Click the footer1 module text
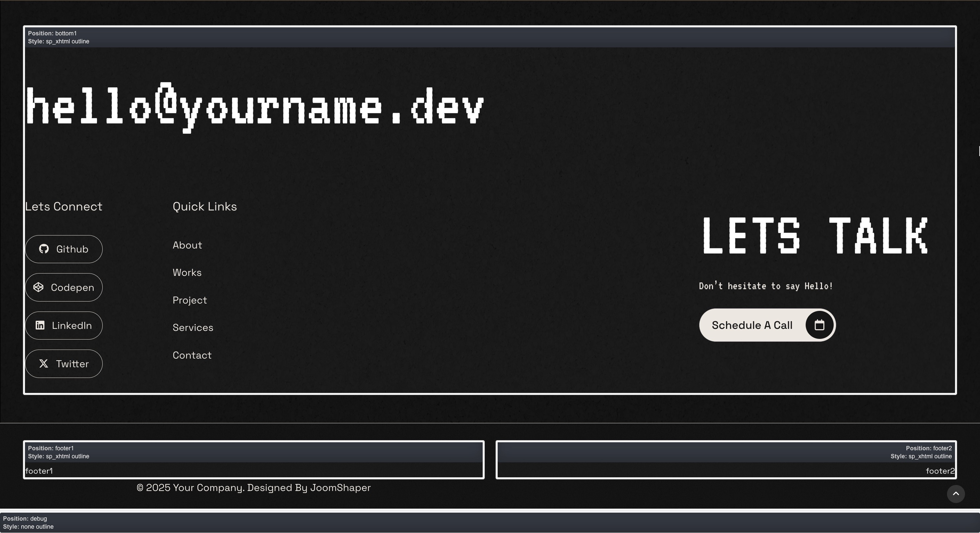Viewport: 980px width, 533px height. coord(39,471)
